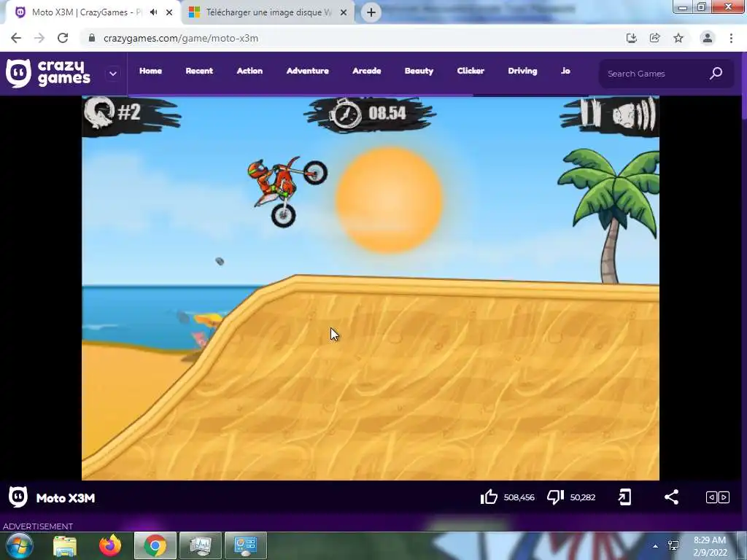Screen dimensions: 747x560
Task: Open the taskbar clock
Action: [x=709, y=546]
